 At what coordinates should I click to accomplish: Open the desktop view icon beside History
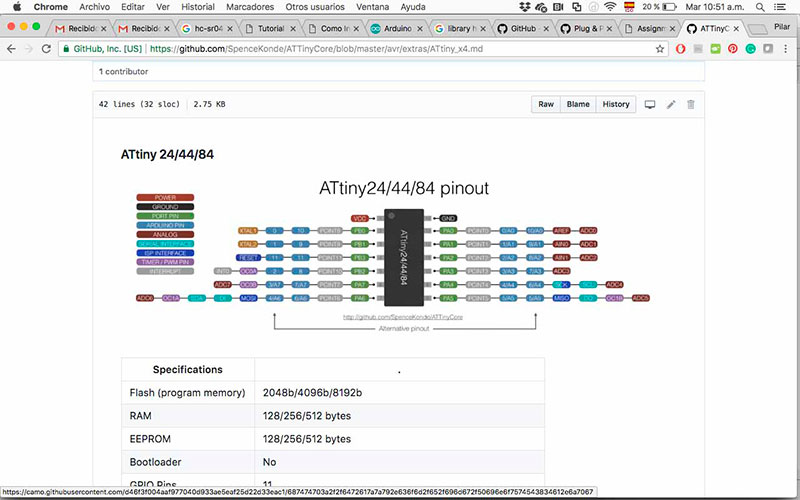(x=649, y=104)
